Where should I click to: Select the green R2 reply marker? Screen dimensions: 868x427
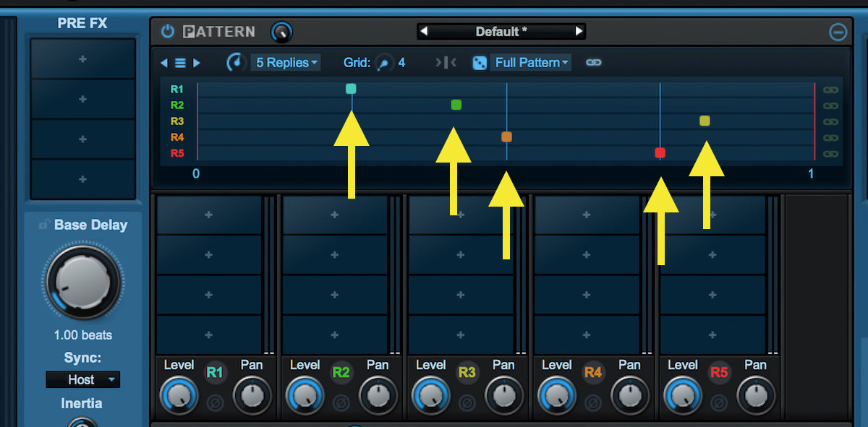pyautogui.click(x=456, y=105)
